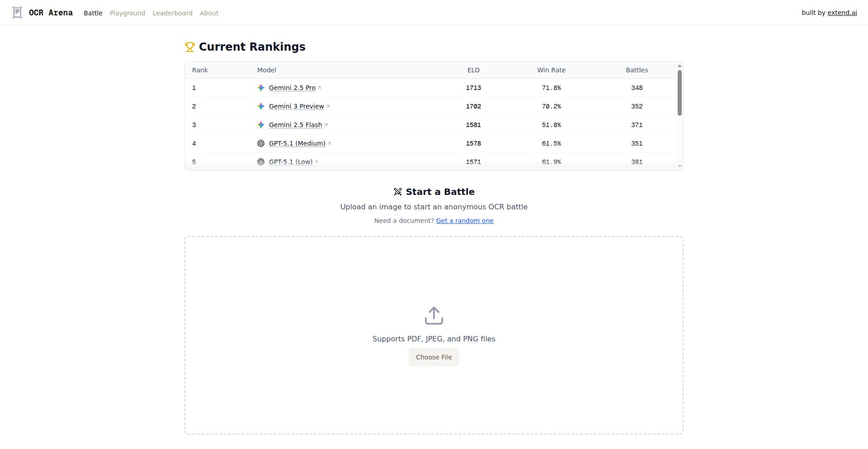Click the rankings table scrollbar thumb

679,93
